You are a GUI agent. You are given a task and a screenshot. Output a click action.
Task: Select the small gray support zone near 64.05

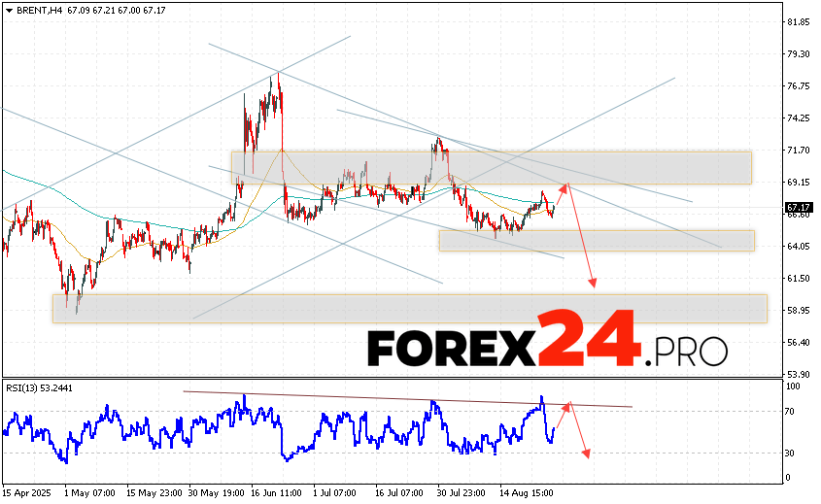[x=596, y=241]
